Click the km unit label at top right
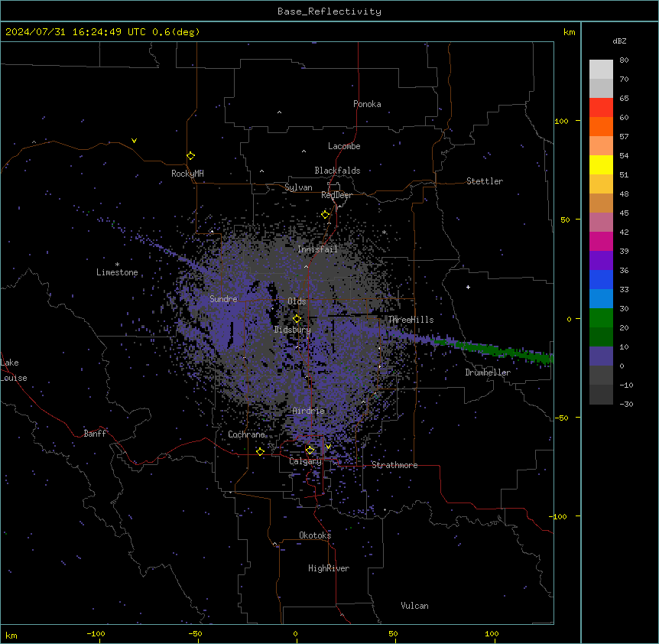The height and width of the screenshot is (644, 659). [x=569, y=32]
